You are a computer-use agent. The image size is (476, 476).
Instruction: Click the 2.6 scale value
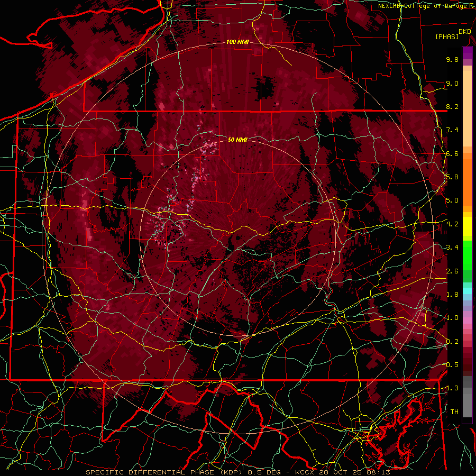tap(452, 271)
